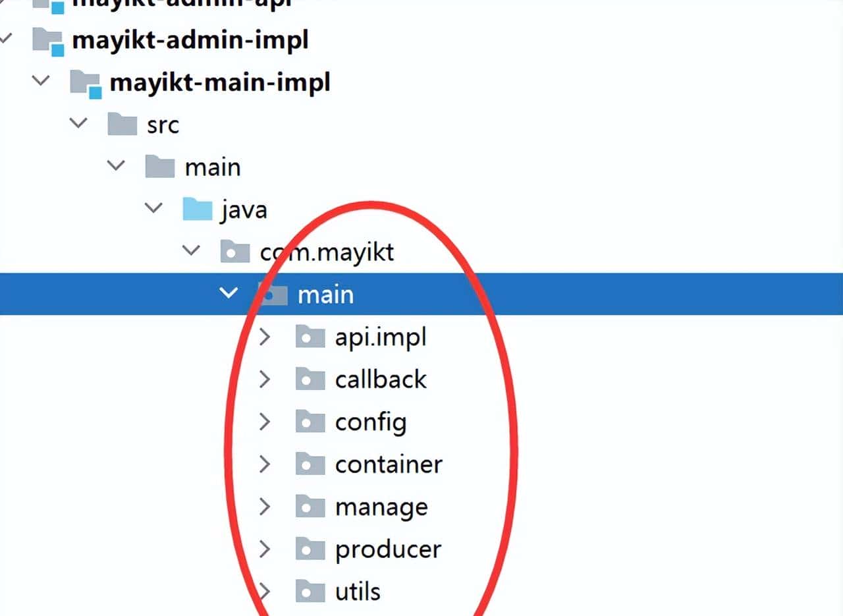Image resolution: width=843 pixels, height=616 pixels.
Task: Select the api.impl package label
Action: point(381,337)
